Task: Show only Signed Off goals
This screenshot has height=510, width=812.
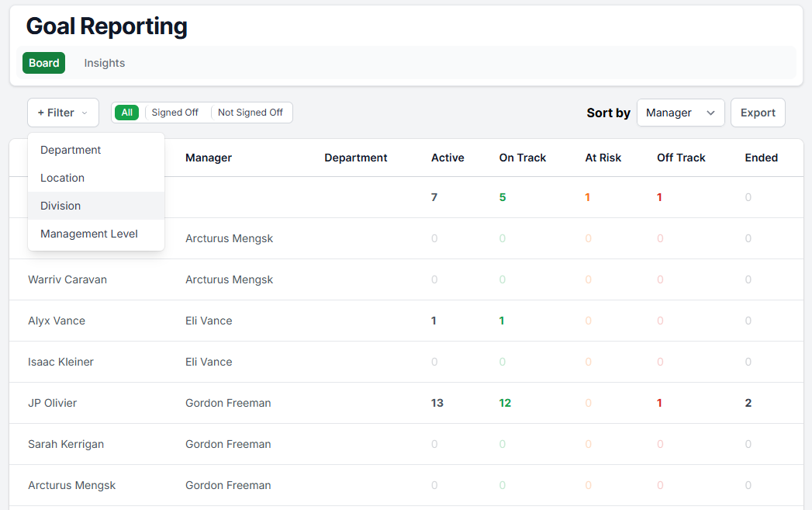Action: point(174,113)
